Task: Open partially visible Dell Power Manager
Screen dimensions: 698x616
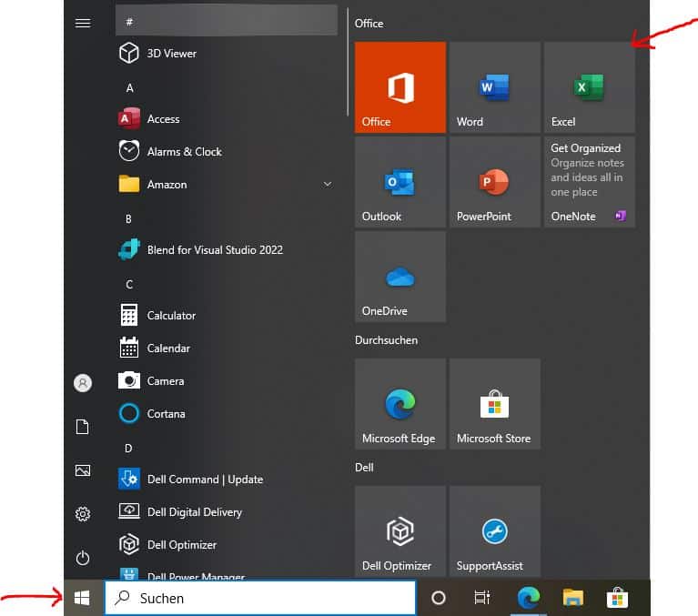Action: (x=226, y=573)
